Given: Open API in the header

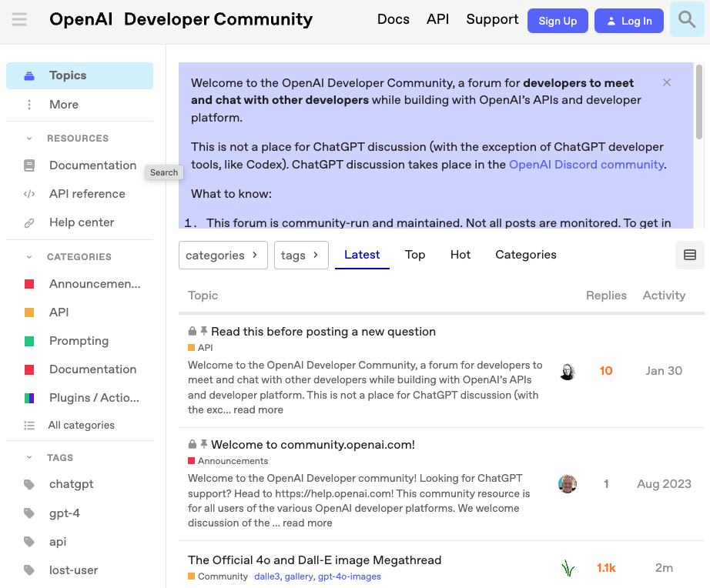Looking at the screenshot, I should (x=437, y=19).
